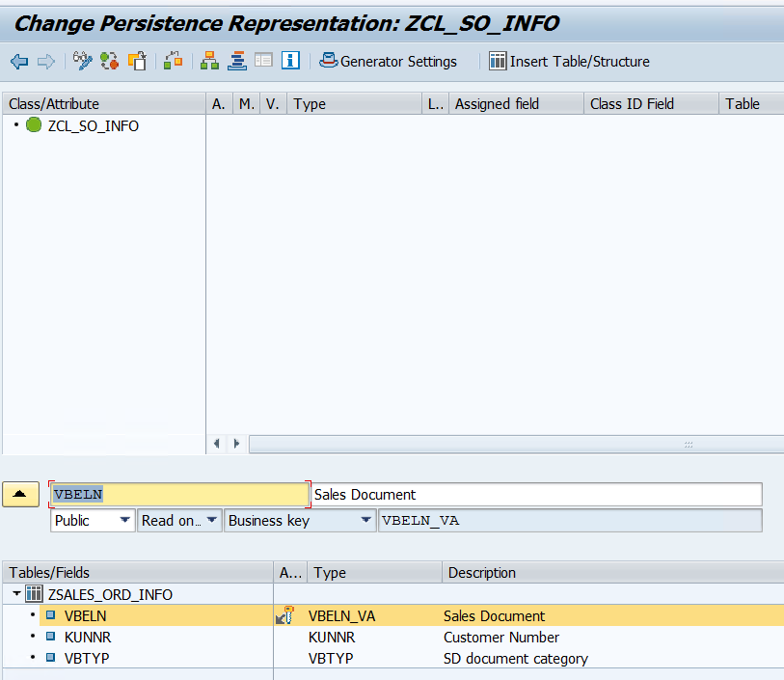This screenshot has height=680, width=784.
Task: Click the blue back arrow icon
Action: (19, 62)
